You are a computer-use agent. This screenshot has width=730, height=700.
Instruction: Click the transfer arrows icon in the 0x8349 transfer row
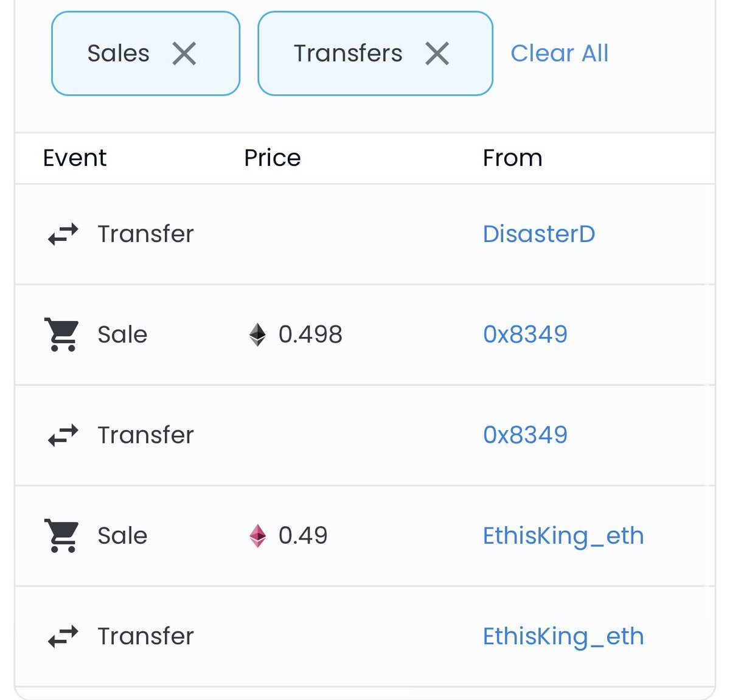63,435
